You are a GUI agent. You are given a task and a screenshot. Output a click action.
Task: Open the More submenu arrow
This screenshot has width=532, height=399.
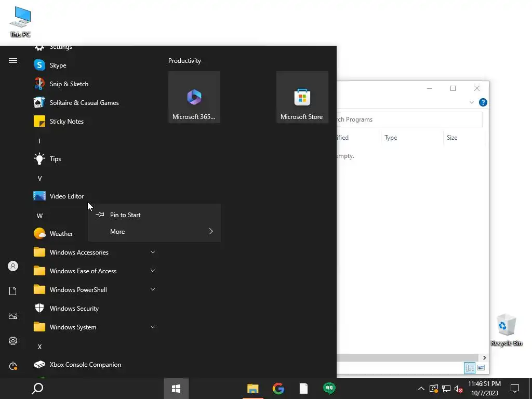(x=211, y=231)
